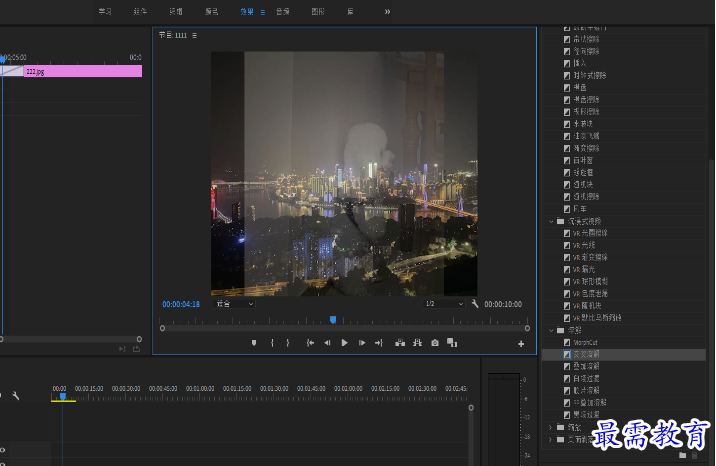Click the transition icon left of 222.jpg
Image resolution: width=716 pixels, height=466 pixels.
pos(12,71)
